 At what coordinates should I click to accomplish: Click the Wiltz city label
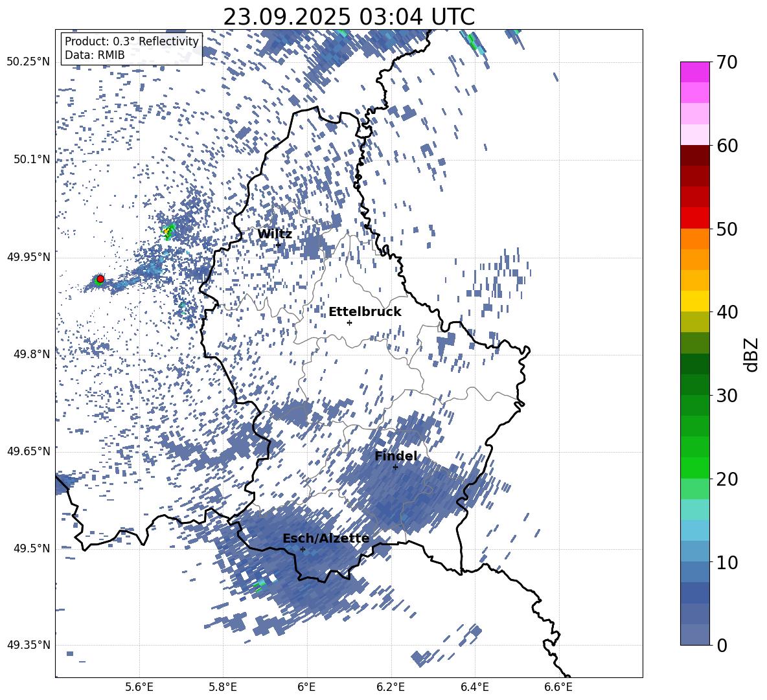[275, 234]
